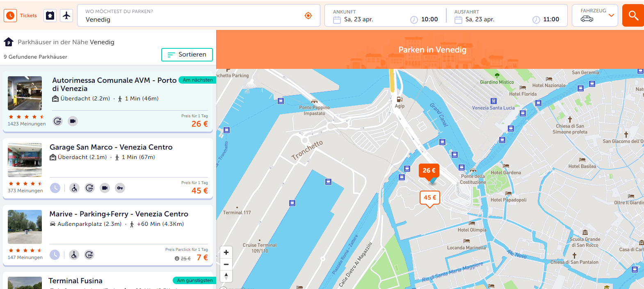Screen dimensions: 644x289
Task: Click the Venedig location input field
Action: (193, 19)
